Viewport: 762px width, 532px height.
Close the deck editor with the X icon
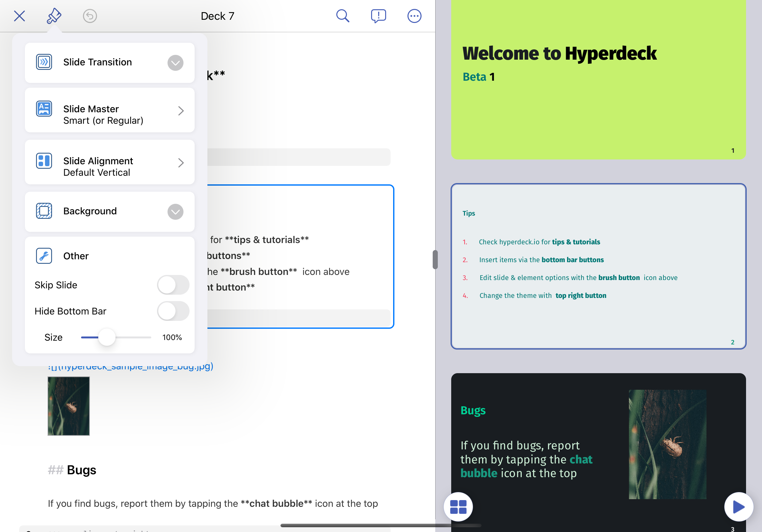coord(19,16)
